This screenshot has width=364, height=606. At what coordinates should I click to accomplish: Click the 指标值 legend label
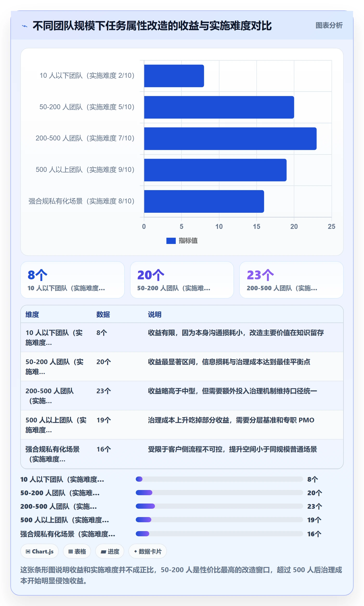click(x=188, y=241)
